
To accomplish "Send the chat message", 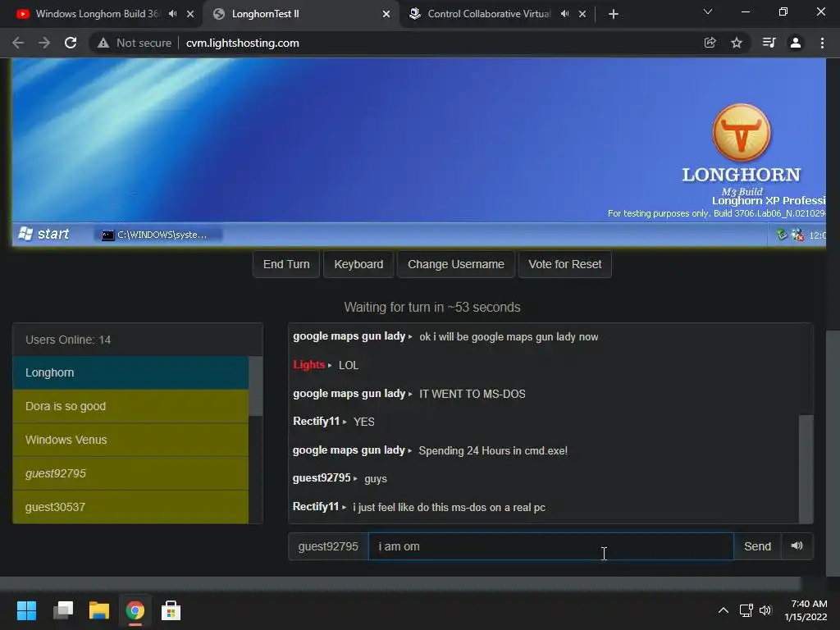I will tap(757, 546).
